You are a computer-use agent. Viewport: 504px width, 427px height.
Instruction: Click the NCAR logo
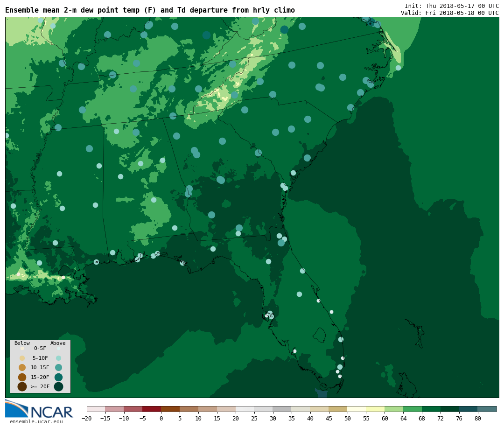tap(39, 409)
